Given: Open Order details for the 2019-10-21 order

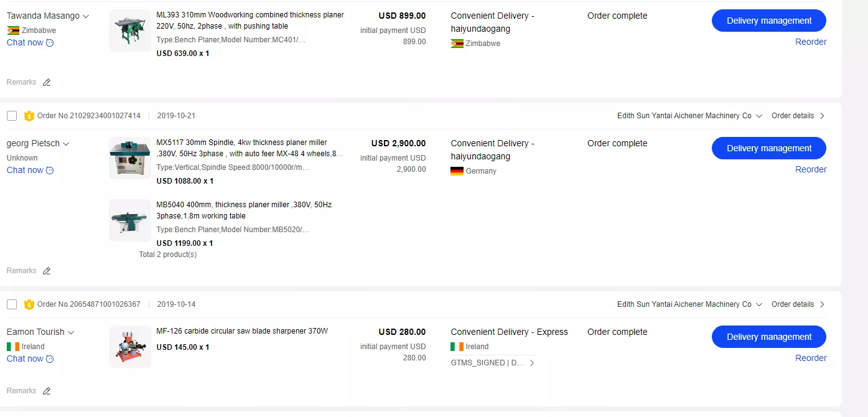Looking at the screenshot, I should tap(798, 116).
